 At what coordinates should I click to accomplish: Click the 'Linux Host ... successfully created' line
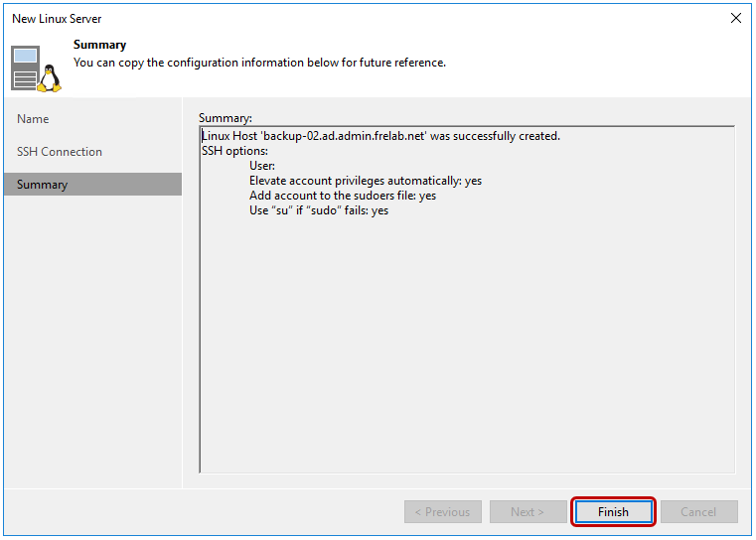pos(380,136)
